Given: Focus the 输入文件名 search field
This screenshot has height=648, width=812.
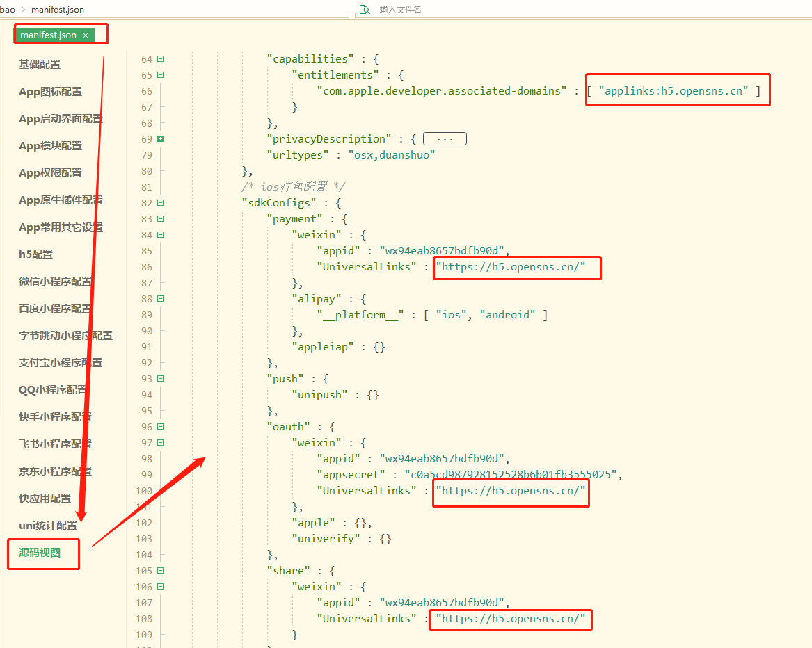Looking at the screenshot, I should 400,9.
